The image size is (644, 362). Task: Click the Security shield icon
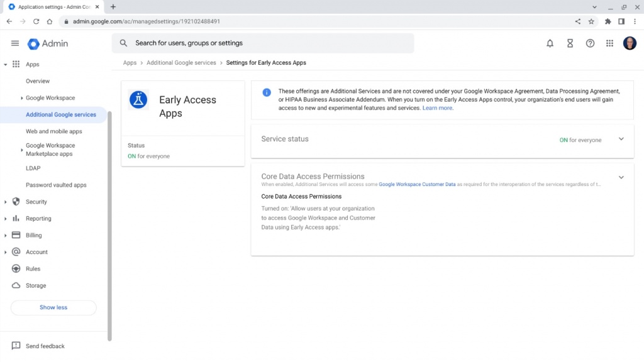pyautogui.click(x=16, y=202)
